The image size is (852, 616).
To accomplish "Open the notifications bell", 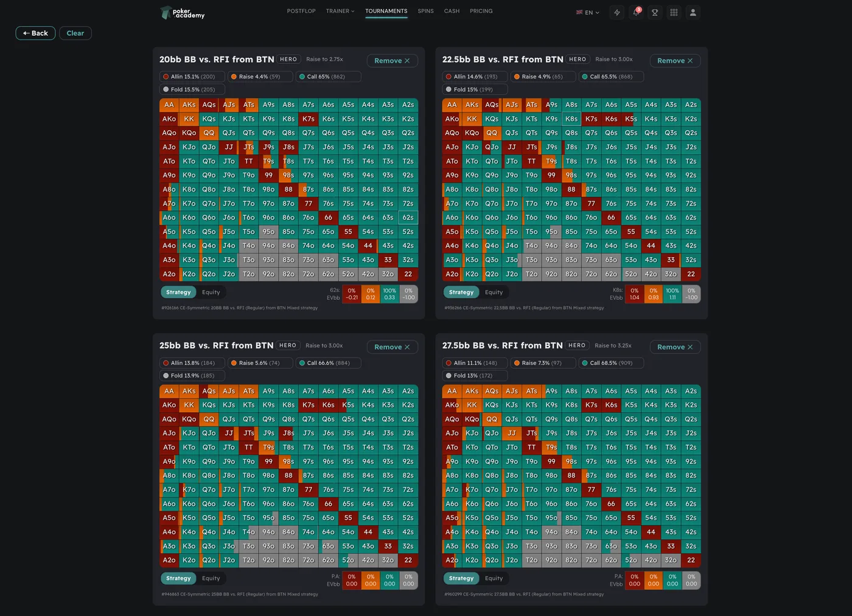I will tap(636, 13).
